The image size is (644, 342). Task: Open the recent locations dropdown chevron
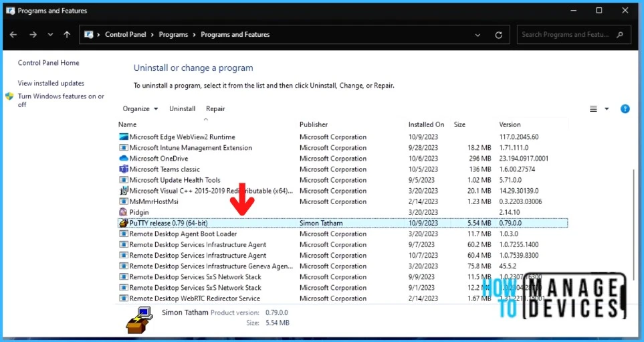[x=50, y=35]
